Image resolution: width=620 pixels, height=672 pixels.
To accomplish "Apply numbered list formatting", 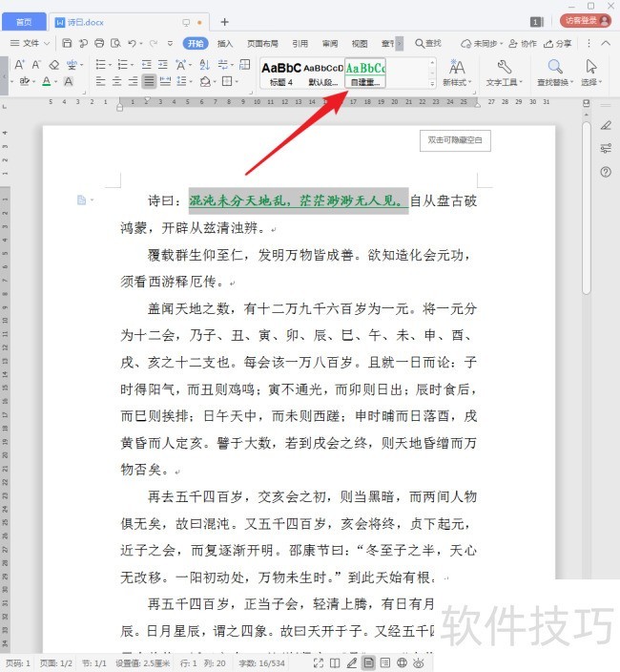I will click(123, 65).
